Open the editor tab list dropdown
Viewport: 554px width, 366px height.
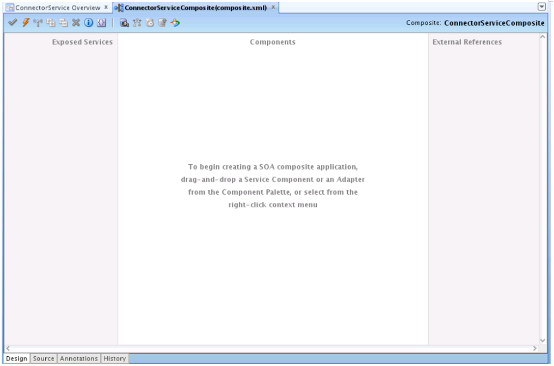pyautogui.click(x=542, y=7)
